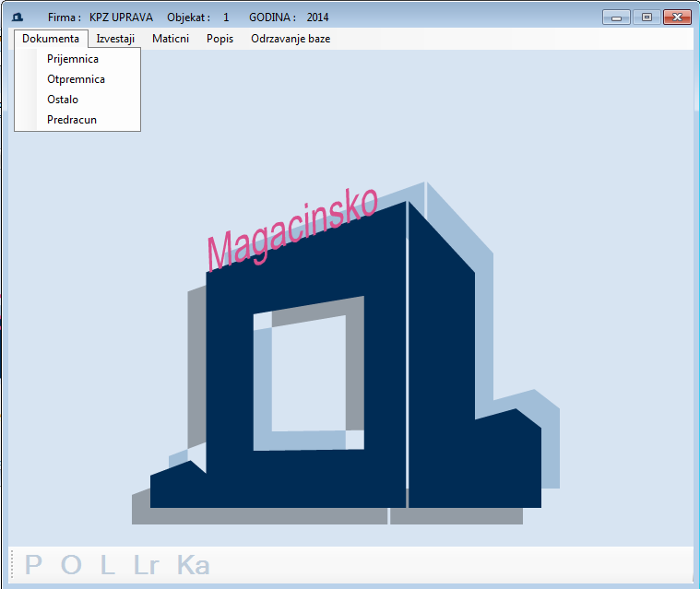This screenshot has width=700, height=589.
Task: Click the application icon in the title bar
Action: (17, 18)
